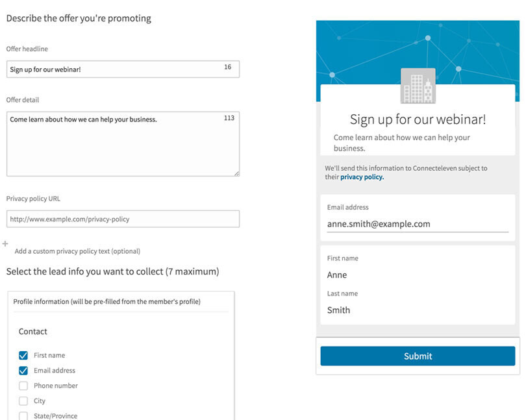Screen dimensions: 526x420
Task: Enable the Phone number checkbox
Action: point(23,385)
